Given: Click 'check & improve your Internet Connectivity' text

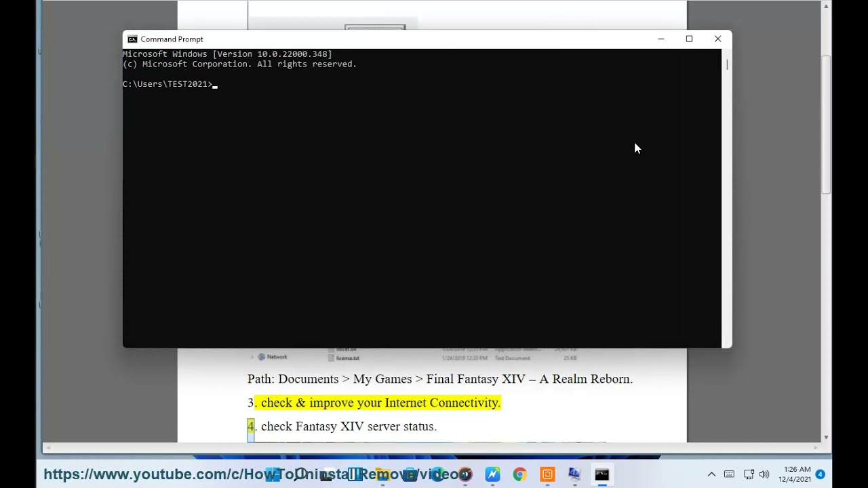Looking at the screenshot, I should coord(380,403).
